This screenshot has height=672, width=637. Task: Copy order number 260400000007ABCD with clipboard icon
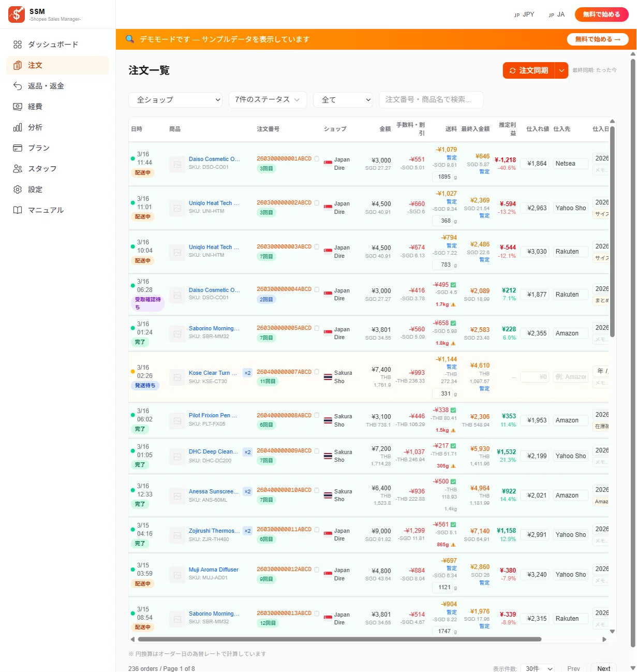click(317, 372)
